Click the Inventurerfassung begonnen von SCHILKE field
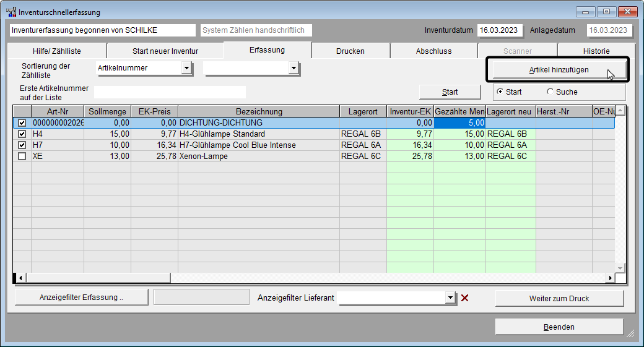Screen dimensions: 644x347 click(x=103, y=30)
